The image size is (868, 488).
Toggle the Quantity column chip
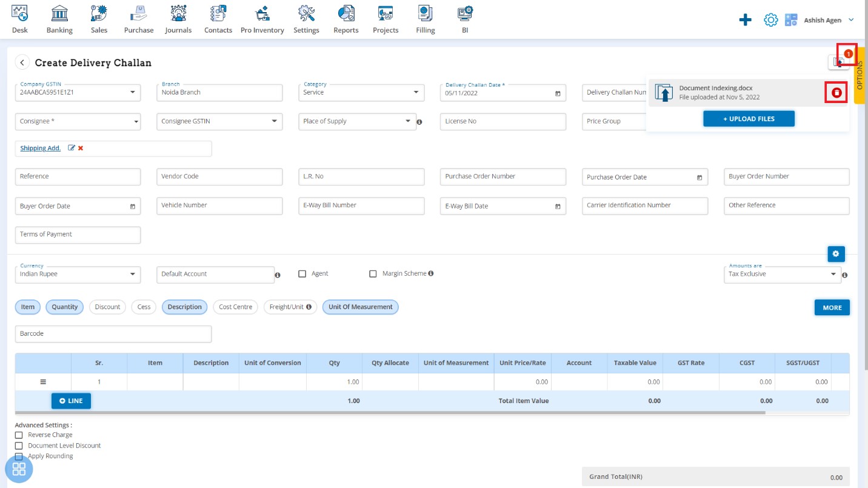65,307
